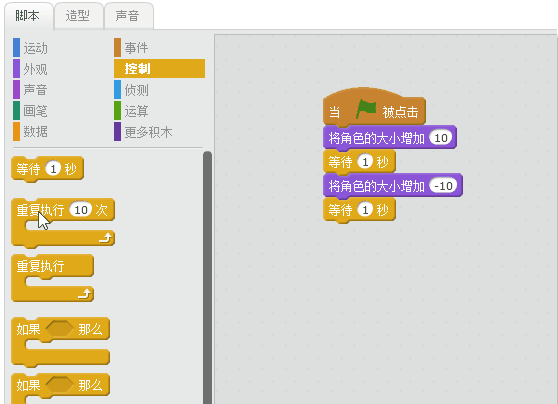Image resolution: width=558 pixels, height=404 pixels.
Task: Open the 造型 tab
Action: [x=79, y=16]
